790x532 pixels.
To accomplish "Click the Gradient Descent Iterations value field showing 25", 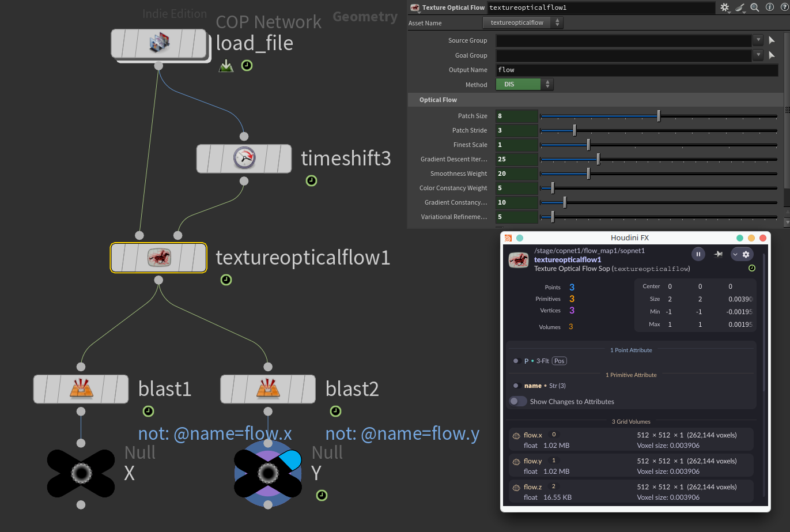I will point(517,159).
